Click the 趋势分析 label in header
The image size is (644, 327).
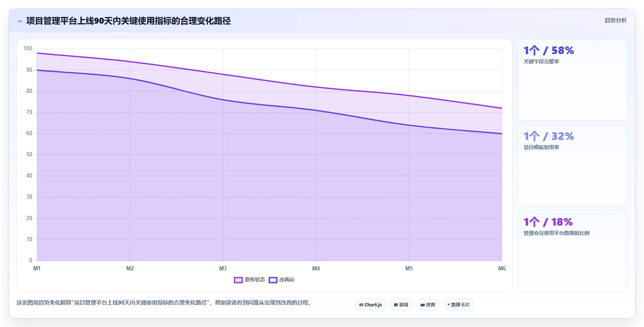[615, 20]
